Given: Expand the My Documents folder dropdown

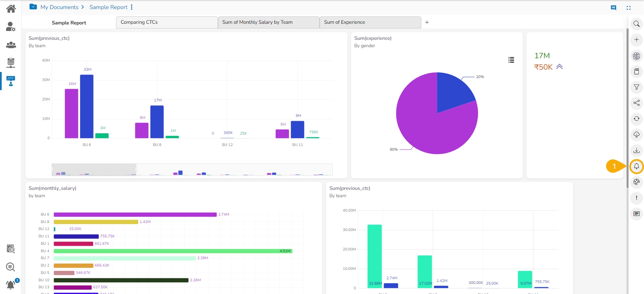Looking at the screenshot, I should pos(33,7).
